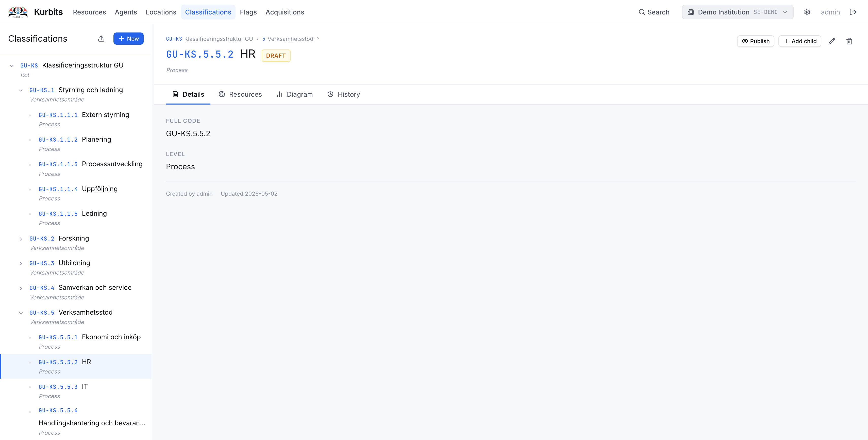Select GU-KS.5.5.3 IT in the tree
The width and height of the screenshot is (868, 440).
point(76,391)
